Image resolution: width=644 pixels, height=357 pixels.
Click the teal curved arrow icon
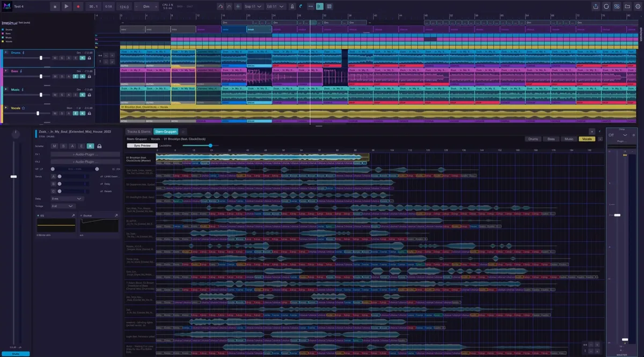pos(301,6)
